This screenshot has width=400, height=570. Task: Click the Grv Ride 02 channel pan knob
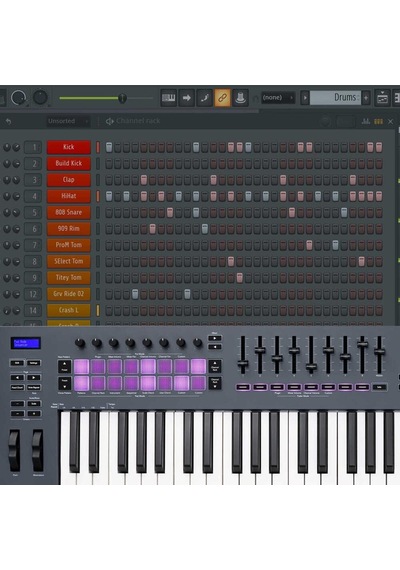(7, 294)
